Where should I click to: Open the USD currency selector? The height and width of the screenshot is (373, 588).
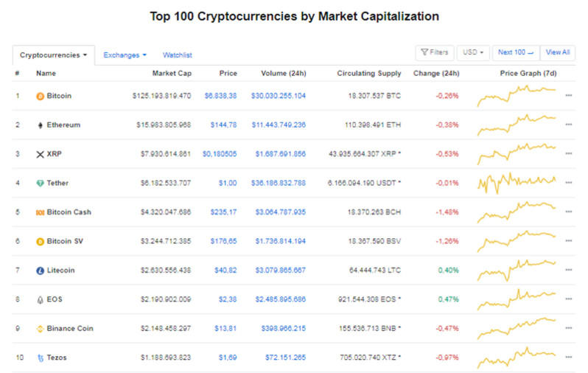[x=472, y=53]
